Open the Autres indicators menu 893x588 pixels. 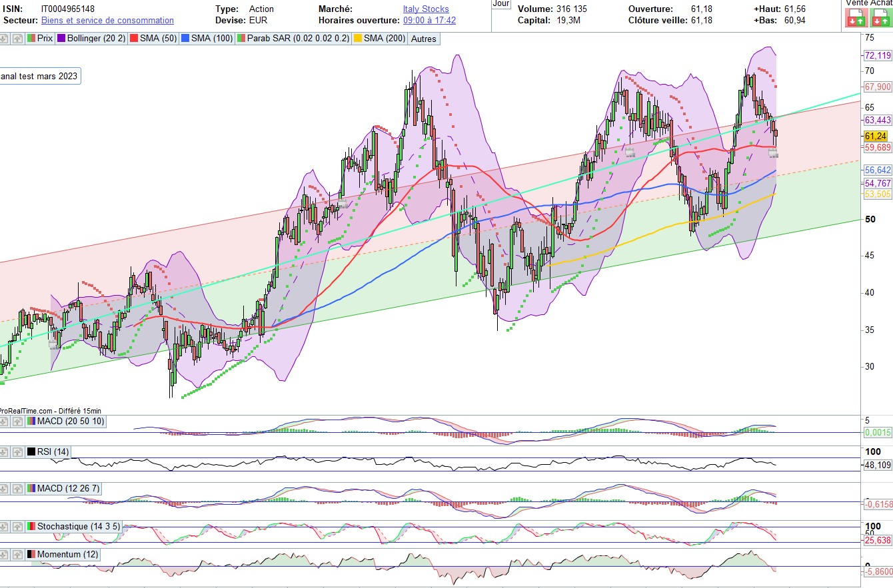tap(424, 39)
